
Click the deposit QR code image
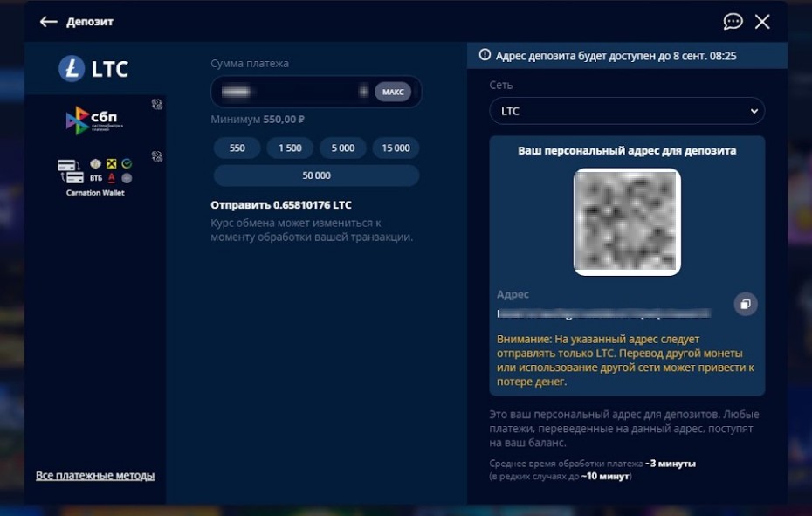627,222
